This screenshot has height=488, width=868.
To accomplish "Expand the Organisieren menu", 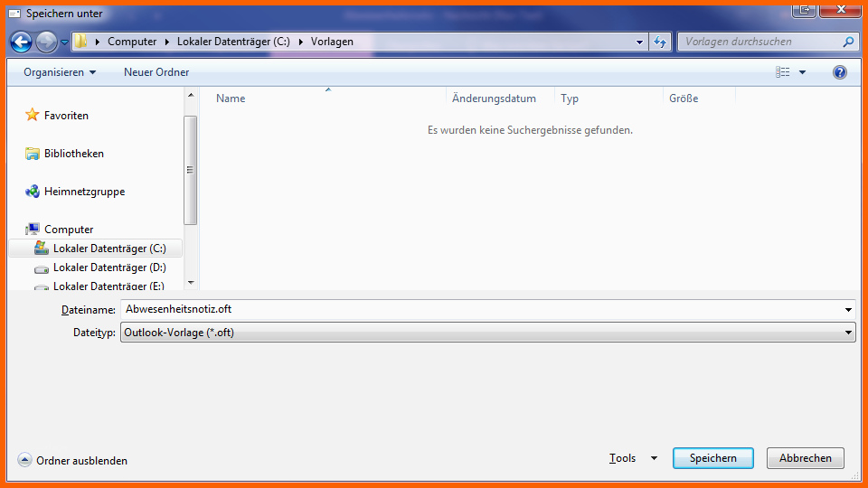I will click(x=60, y=72).
